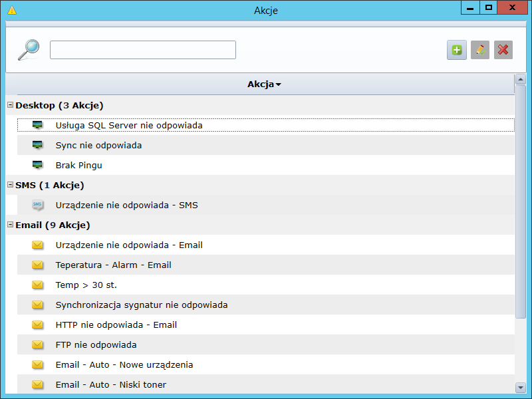Focus the search text field

(142, 50)
